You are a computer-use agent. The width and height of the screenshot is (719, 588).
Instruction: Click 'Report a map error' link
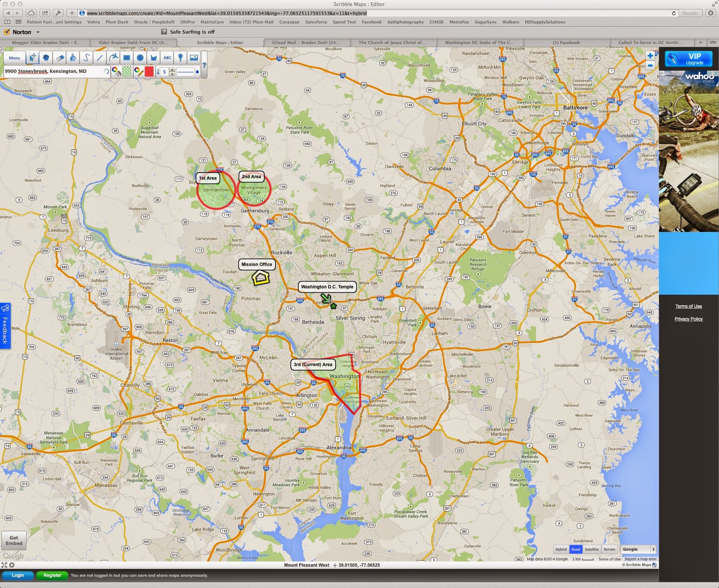640,559
